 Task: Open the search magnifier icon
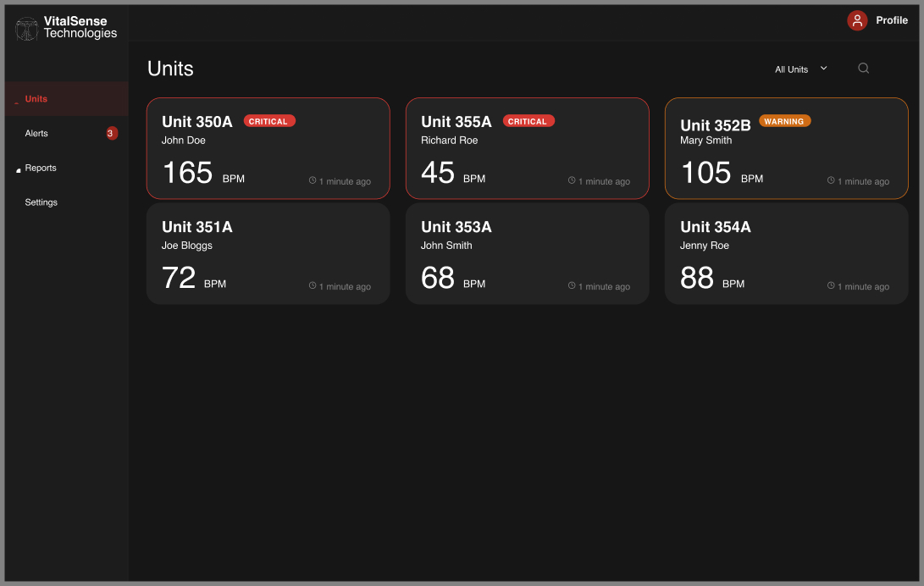pos(863,69)
